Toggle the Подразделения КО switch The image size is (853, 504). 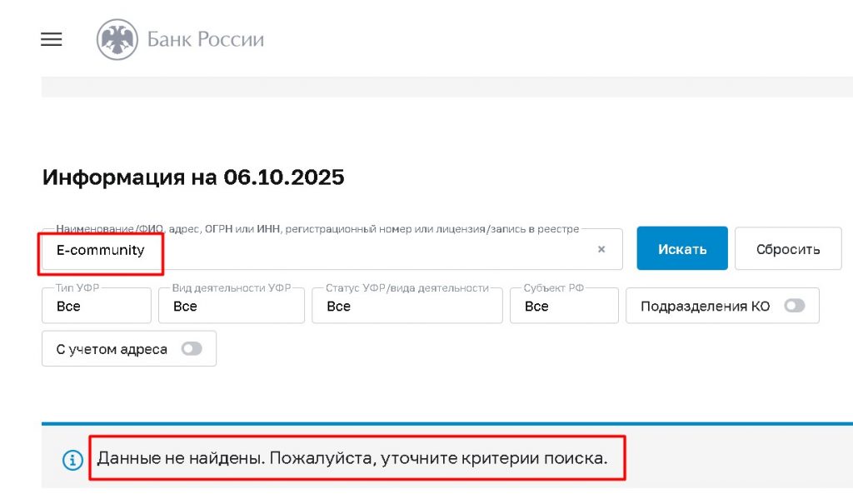794,306
